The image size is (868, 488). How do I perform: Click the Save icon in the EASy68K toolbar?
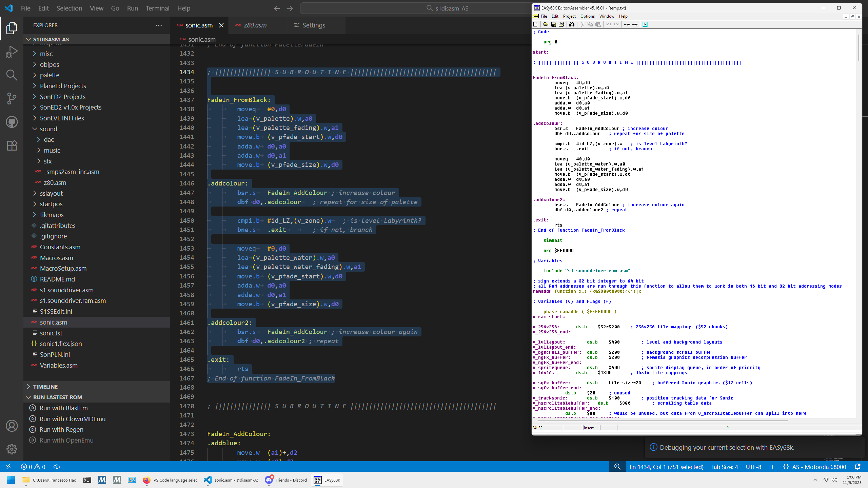click(554, 24)
